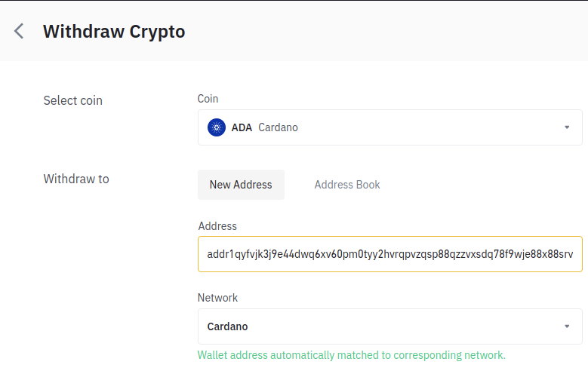The width and height of the screenshot is (588, 380).
Task: Click the ADA ticker text
Action: (x=242, y=127)
